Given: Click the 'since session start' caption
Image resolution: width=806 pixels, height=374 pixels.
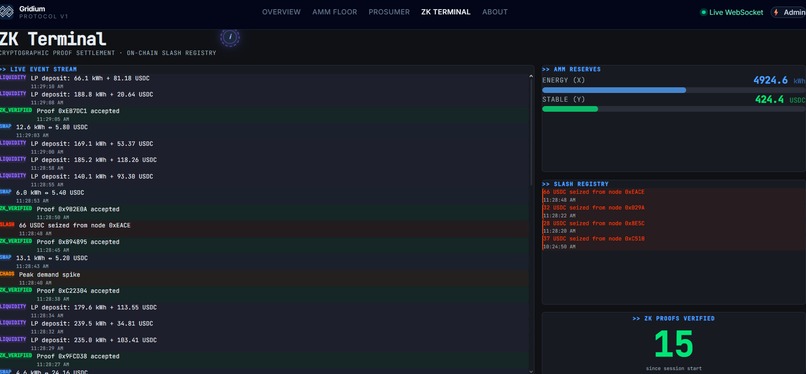Looking at the screenshot, I should tap(673, 368).
